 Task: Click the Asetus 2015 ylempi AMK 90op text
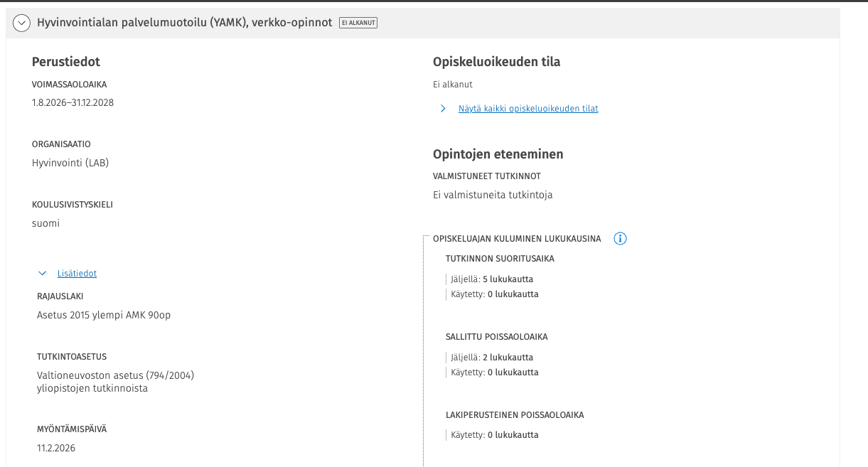pyautogui.click(x=104, y=315)
